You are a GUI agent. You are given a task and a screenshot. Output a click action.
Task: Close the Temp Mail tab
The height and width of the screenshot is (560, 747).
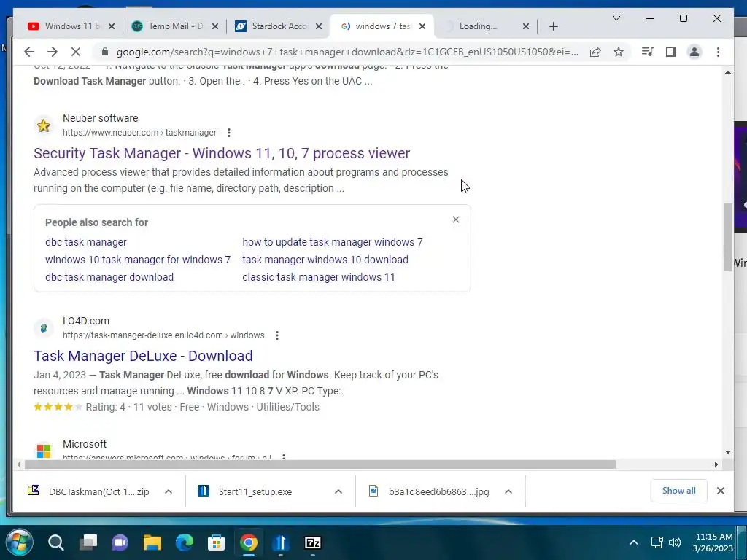[x=215, y=26]
